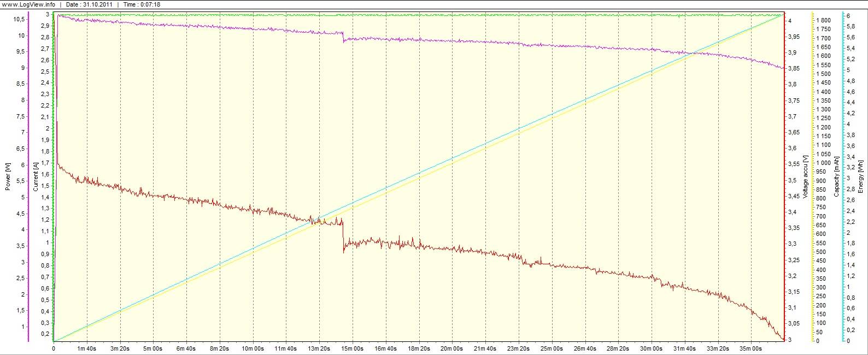
Task: Select the Voltage accu [V] axis label
Action: click(x=805, y=176)
